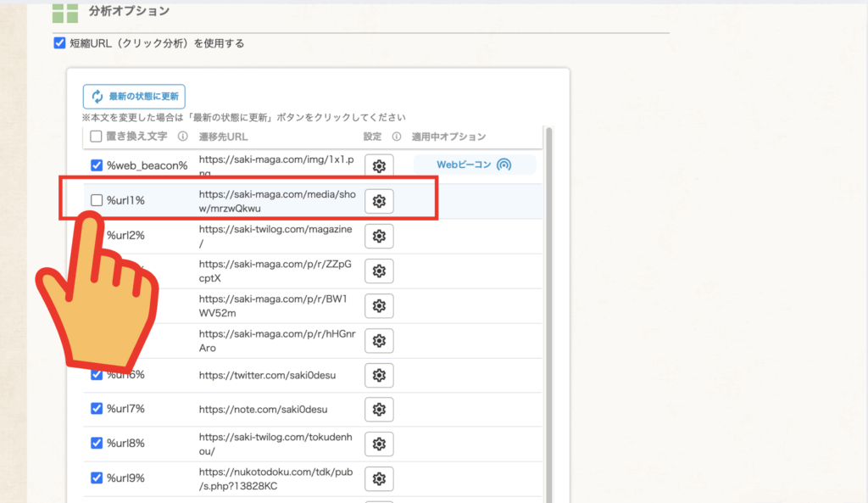Click the gear icon for %url7%

pos(379,410)
